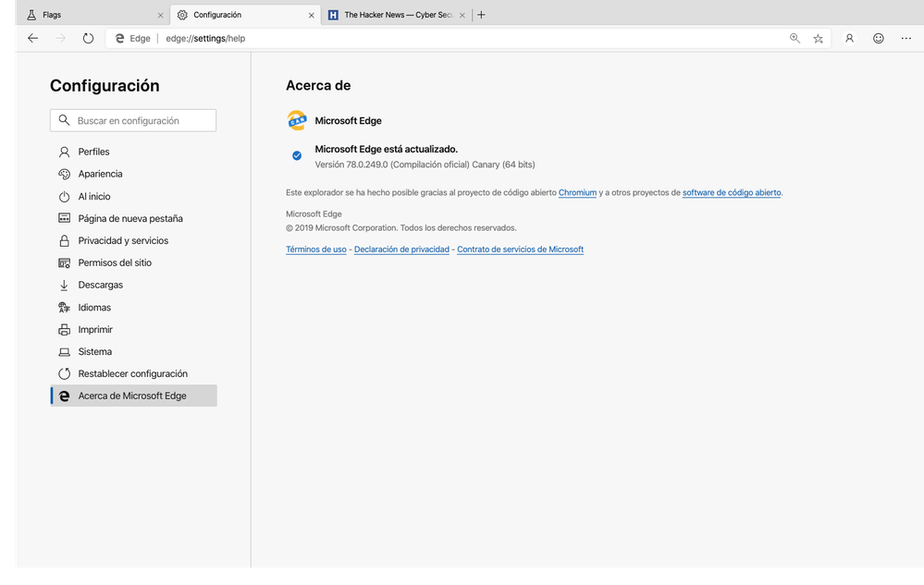Reload the page with refresh icon
The height and width of the screenshot is (585, 924).
click(88, 38)
